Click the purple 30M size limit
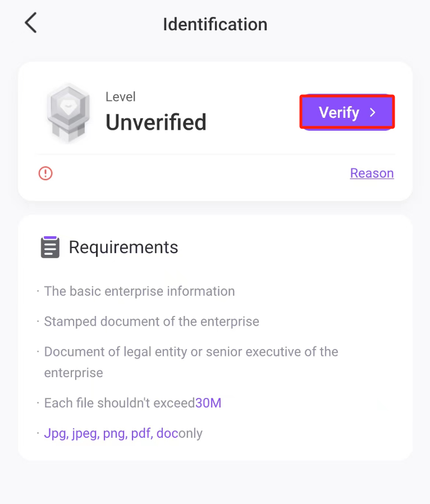This screenshot has height=504, width=430. 208,403
